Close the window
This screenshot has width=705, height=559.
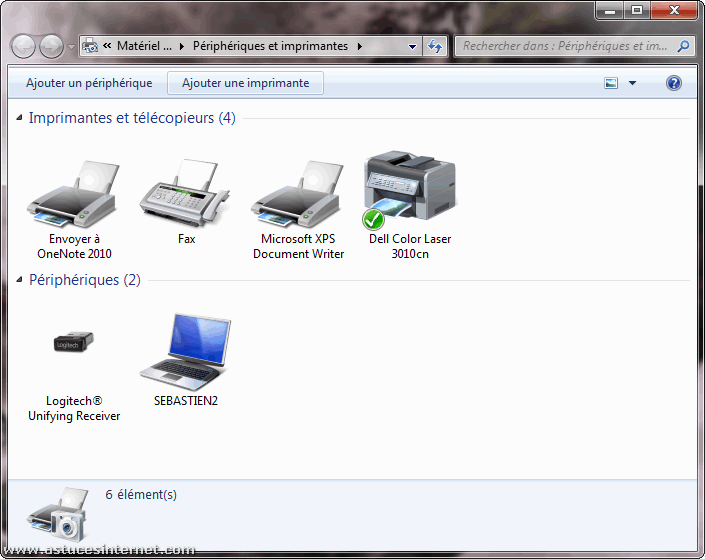pyautogui.click(x=674, y=10)
